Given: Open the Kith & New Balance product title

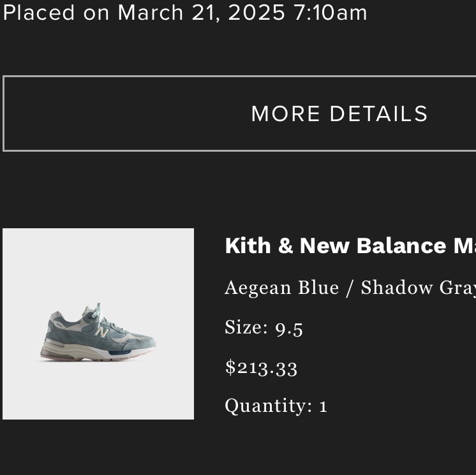Looking at the screenshot, I should 350,245.
